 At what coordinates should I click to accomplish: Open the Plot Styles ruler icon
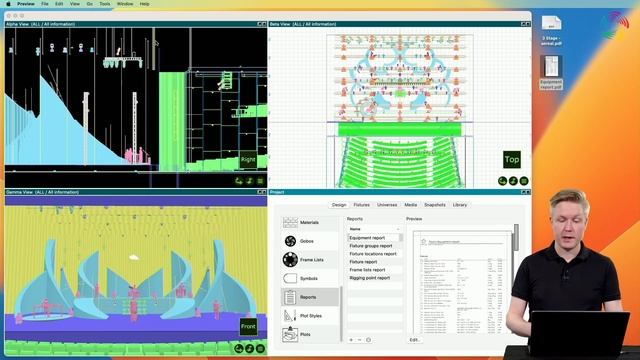pyautogui.click(x=290, y=316)
